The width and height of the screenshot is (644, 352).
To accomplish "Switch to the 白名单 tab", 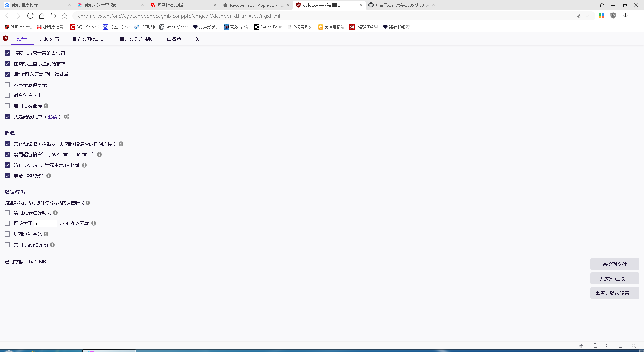I will click(x=174, y=39).
